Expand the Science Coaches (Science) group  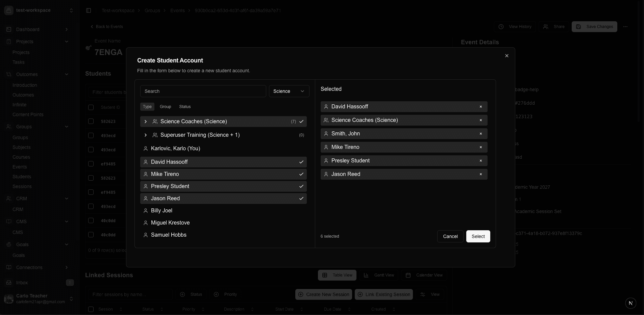[x=146, y=122]
